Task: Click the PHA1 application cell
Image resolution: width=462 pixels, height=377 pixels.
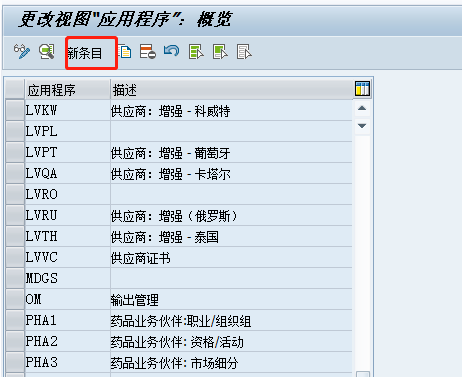Action: tap(67, 320)
